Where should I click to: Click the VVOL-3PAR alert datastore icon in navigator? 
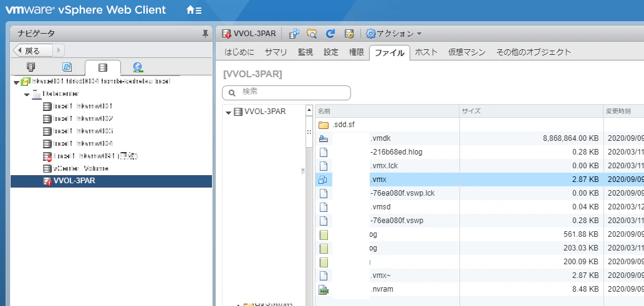click(x=47, y=181)
